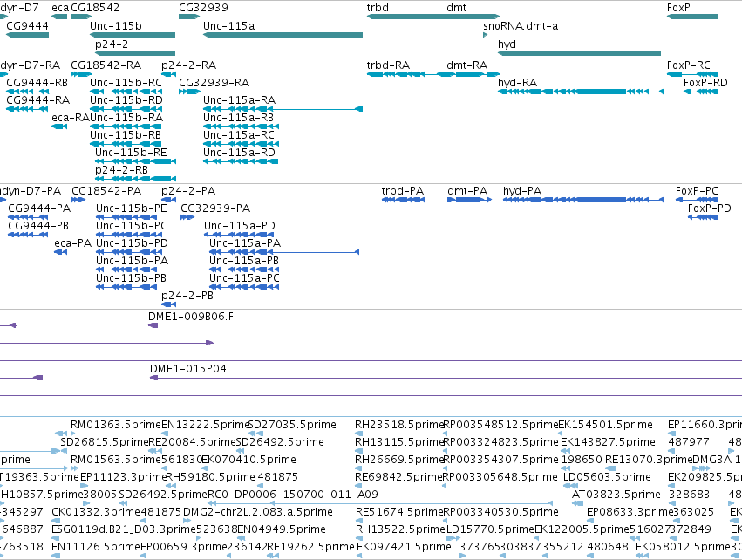This screenshot has width=742, height=560.
Task: Select the RE19262.5prime EST label
Action: click(x=310, y=547)
